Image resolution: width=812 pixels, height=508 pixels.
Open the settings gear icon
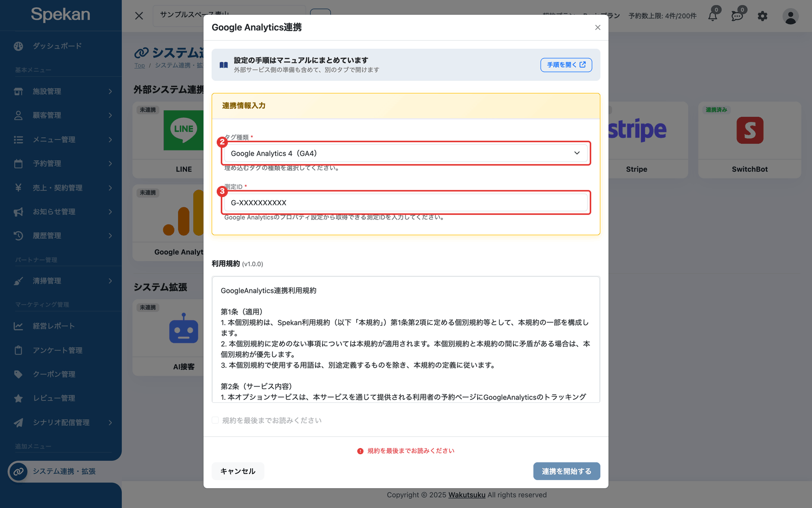click(762, 16)
